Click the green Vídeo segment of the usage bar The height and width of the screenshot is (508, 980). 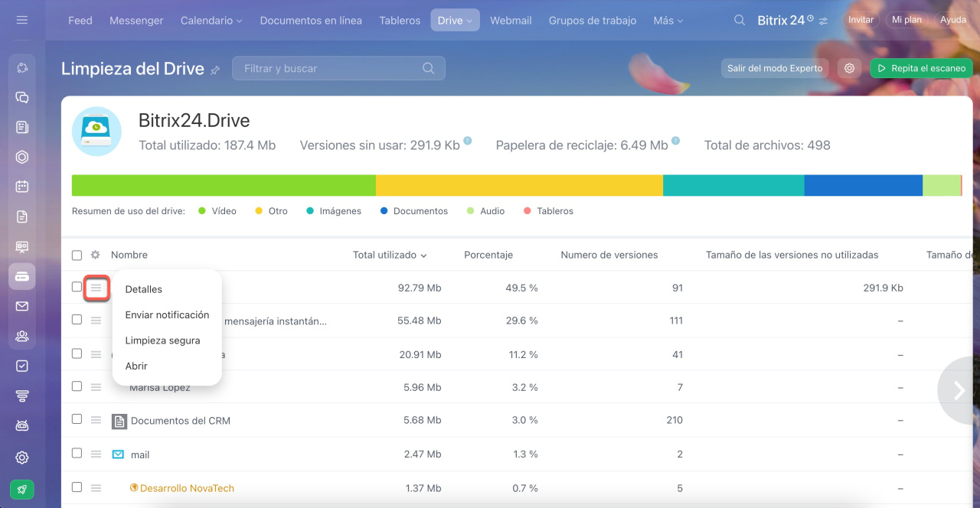click(x=224, y=185)
